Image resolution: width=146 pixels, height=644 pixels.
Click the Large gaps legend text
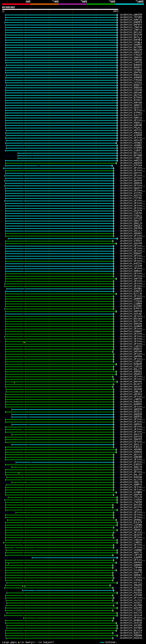tap(28, 642)
